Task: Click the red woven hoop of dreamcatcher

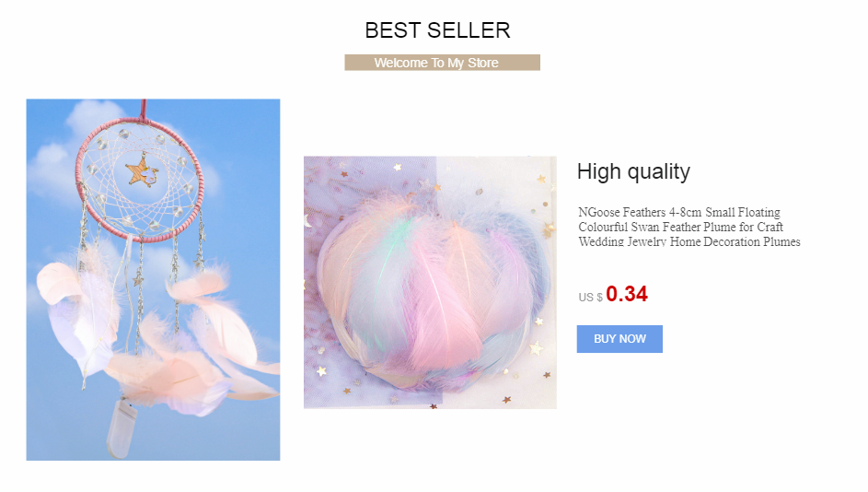Action: 140,180
